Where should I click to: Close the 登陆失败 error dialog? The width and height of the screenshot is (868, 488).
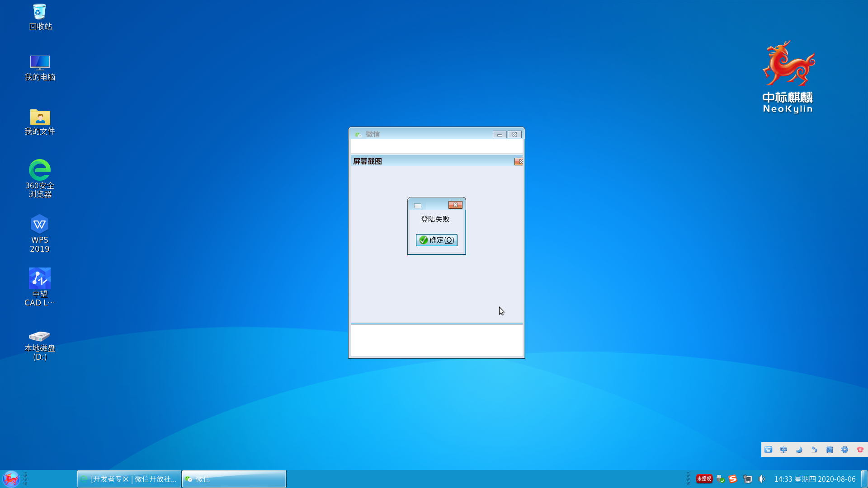455,205
